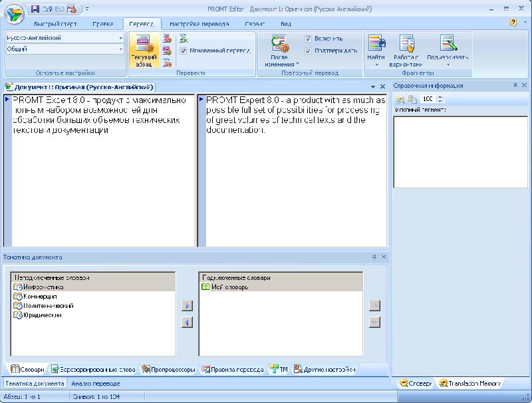The image size is (532, 403).
Task: Open the Найти dropdown button
Action: [x=376, y=51]
